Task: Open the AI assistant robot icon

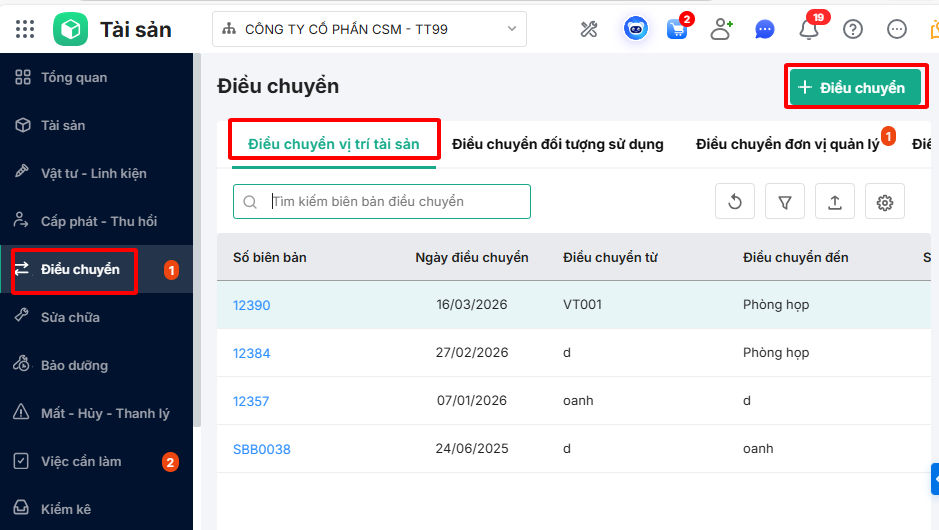Action: click(635, 29)
